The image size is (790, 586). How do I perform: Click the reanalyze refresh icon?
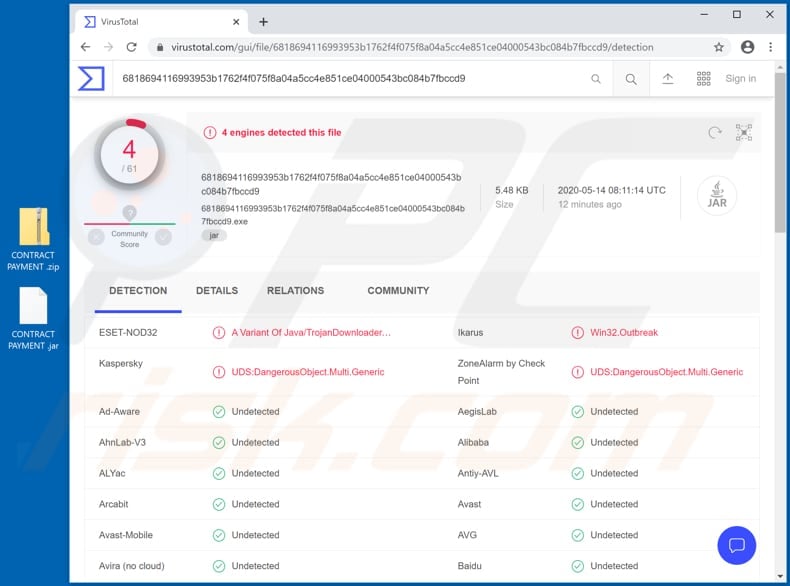click(x=714, y=133)
